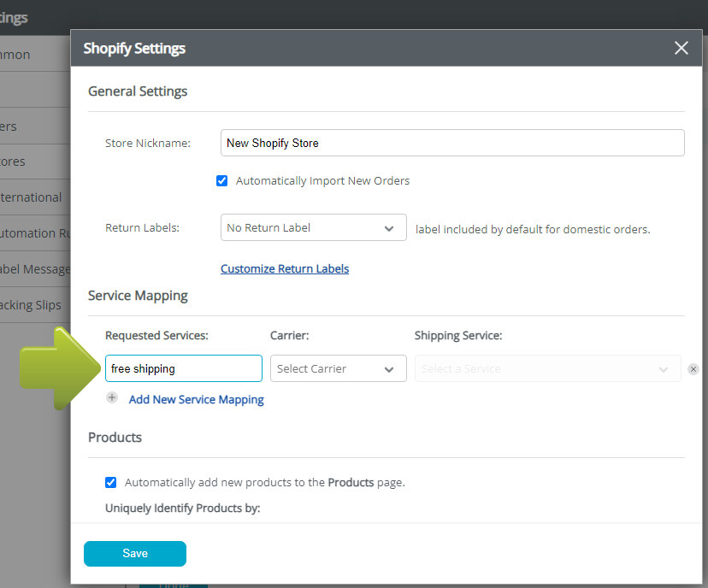This screenshot has width=708, height=588.
Task: Click the Return Labels field label
Action: click(142, 227)
